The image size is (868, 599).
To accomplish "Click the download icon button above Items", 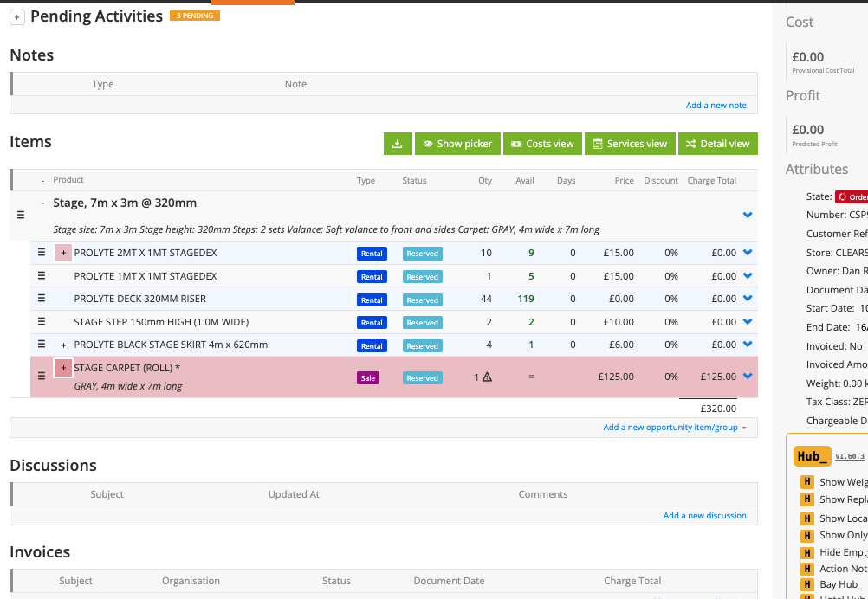I will point(398,144).
